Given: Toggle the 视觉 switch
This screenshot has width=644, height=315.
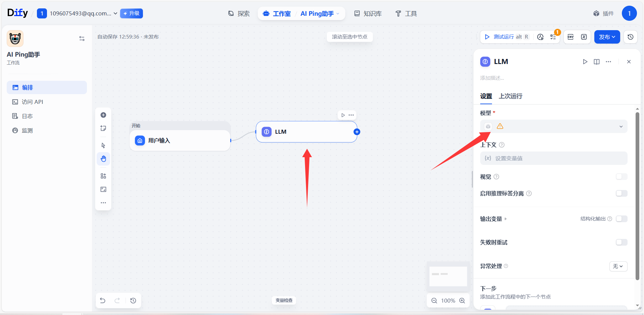Looking at the screenshot, I should coord(622,177).
